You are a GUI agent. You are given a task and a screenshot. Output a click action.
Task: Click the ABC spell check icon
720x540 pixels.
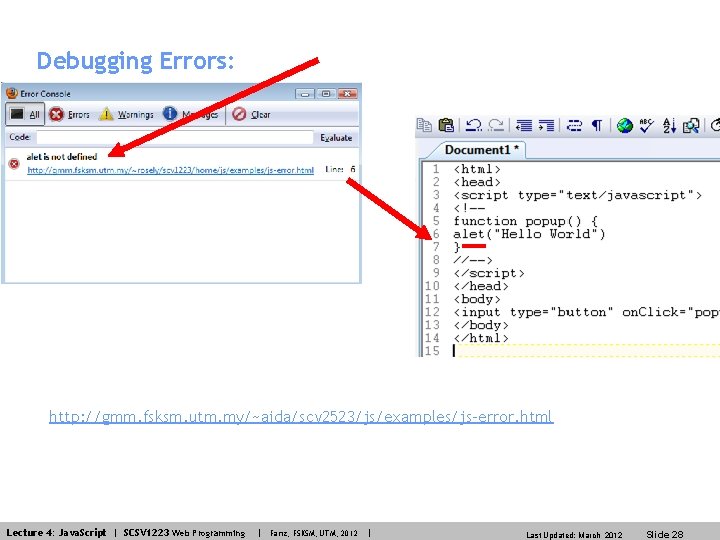point(646,125)
